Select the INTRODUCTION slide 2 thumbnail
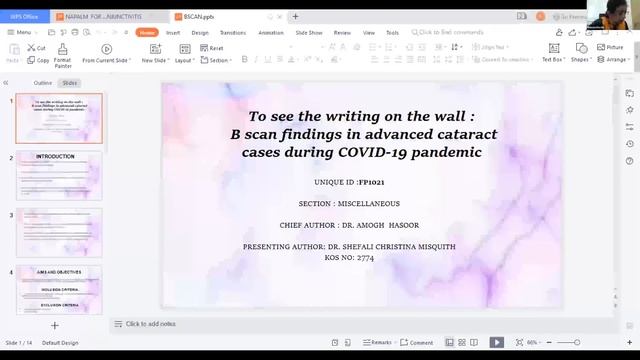Screen dimensions: 640x360 point(59,176)
